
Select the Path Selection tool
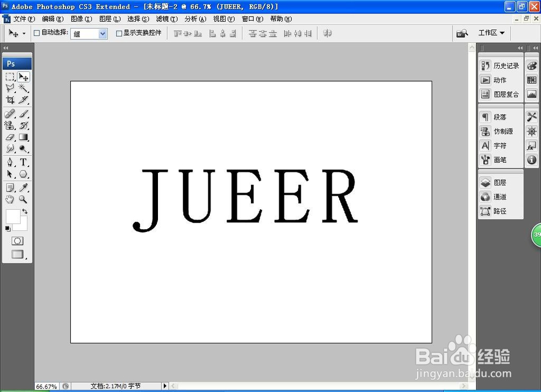tap(10, 174)
